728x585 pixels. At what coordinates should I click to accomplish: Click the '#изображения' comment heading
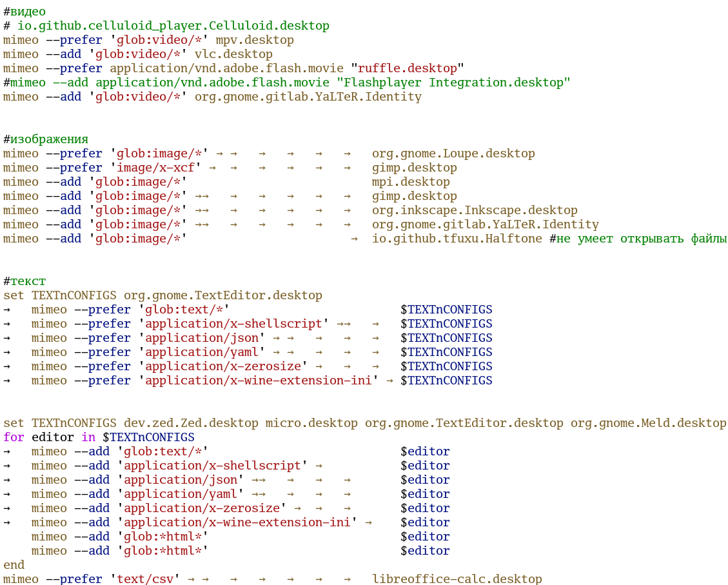click(46, 139)
